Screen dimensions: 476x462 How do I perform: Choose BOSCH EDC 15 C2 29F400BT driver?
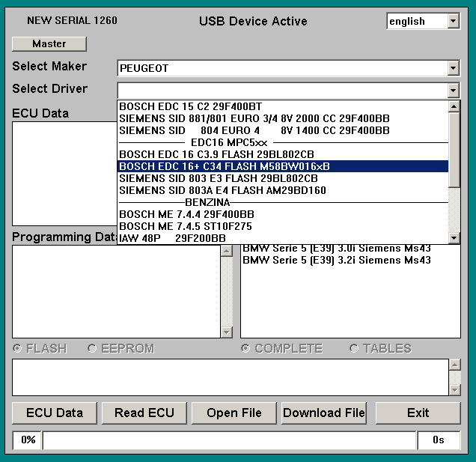tap(283, 106)
